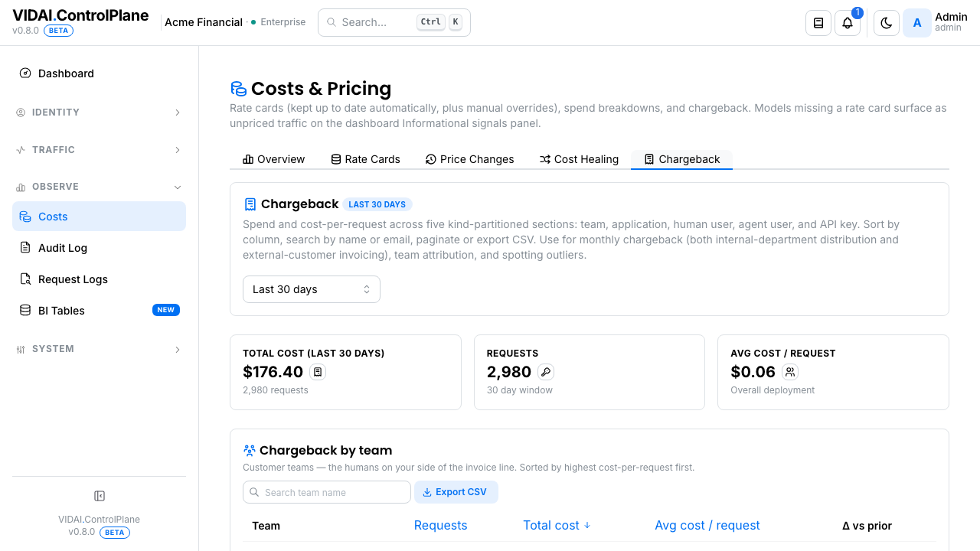
Task: Select Costs in sidebar
Action: pos(99,217)
